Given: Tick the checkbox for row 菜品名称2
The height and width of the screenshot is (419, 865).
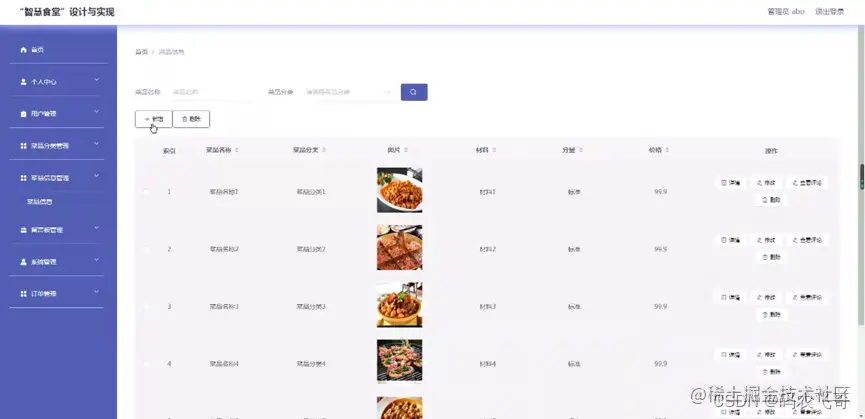Looking at the screenshot, I should [x=146, y=249].
